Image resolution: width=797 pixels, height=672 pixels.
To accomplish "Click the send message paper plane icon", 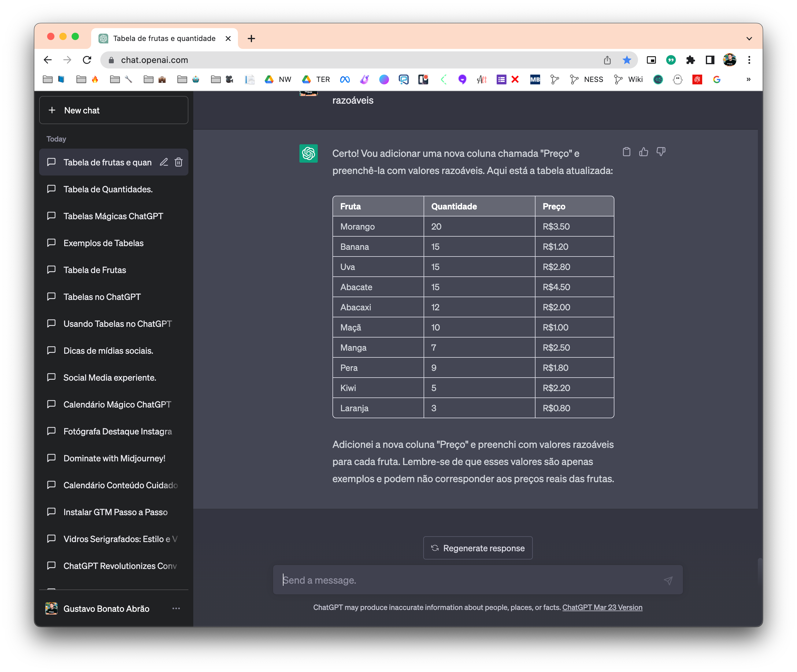I will (x=668, y=580).
